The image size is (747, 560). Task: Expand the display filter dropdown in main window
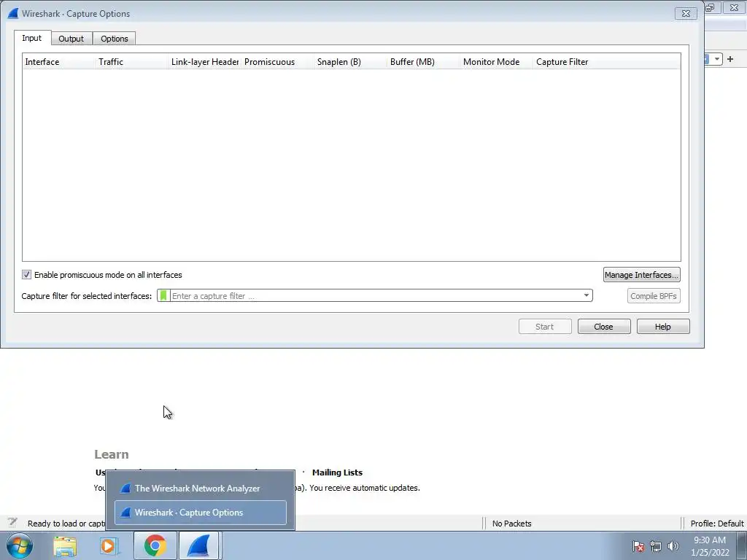coord(717,59)
